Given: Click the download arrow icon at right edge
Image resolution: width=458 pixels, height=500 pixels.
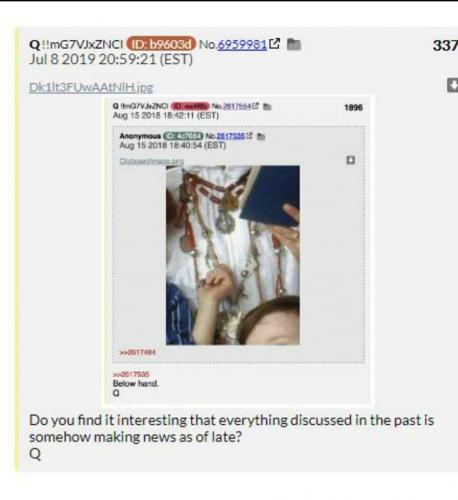Looking at the screenshot, I should (x=453, y=85).
